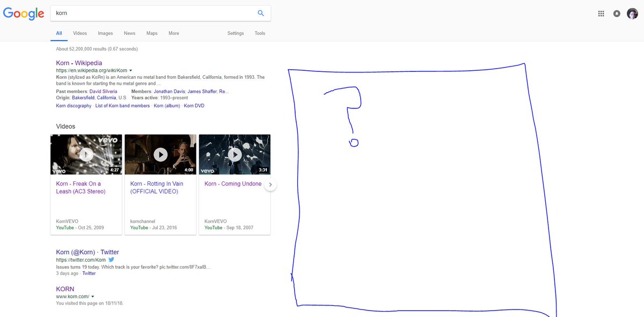The width and height of the screenshot is (644, 317).
Task: Open the account profile avatar
Action: [x=632, y=13]
